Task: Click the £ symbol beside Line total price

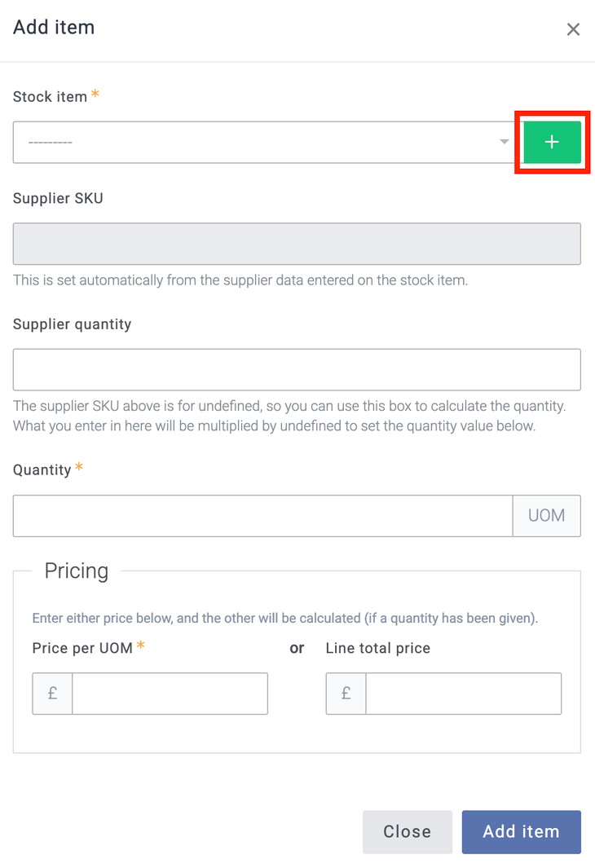Action: (346, 694)
